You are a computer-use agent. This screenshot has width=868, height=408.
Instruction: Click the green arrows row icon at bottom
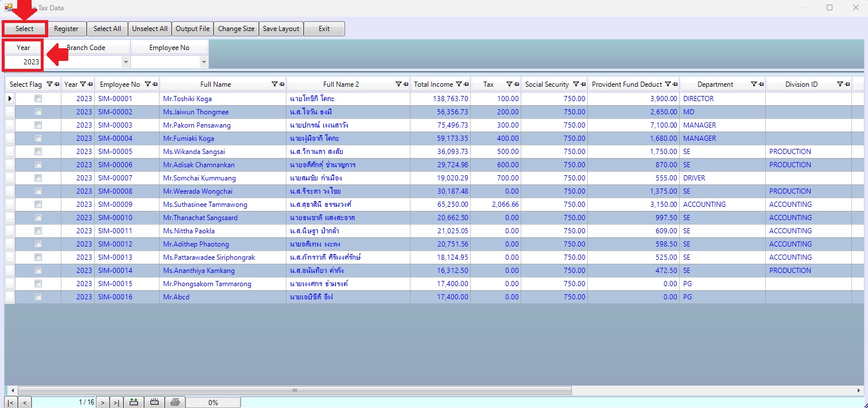pyautogui.click(x=134, y=402)
